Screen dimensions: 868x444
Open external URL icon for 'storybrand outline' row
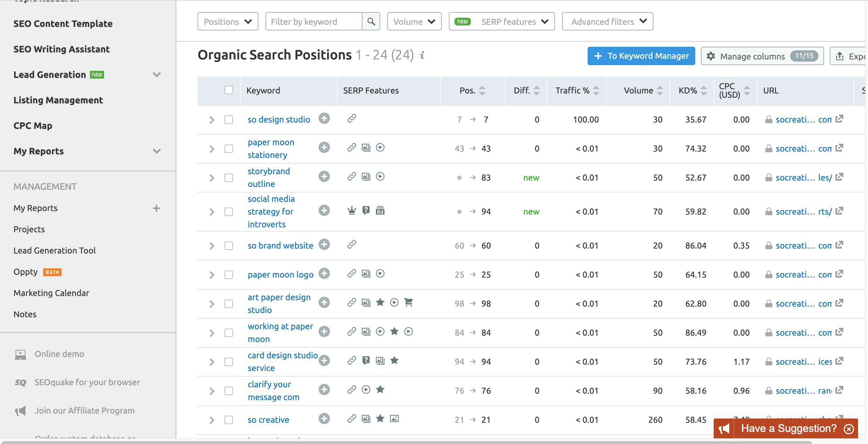coord(839,177)
